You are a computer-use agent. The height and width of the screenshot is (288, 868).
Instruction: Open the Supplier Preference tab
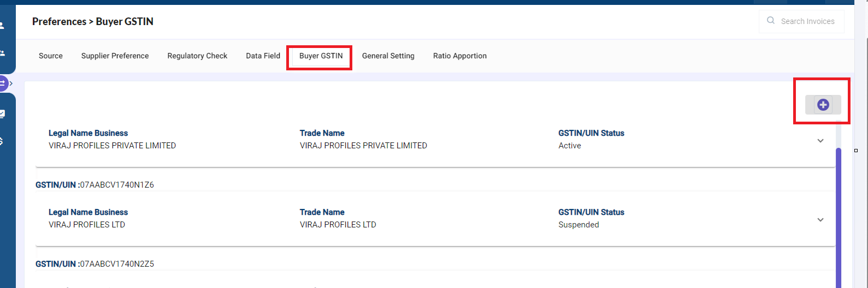pos(115,56)
